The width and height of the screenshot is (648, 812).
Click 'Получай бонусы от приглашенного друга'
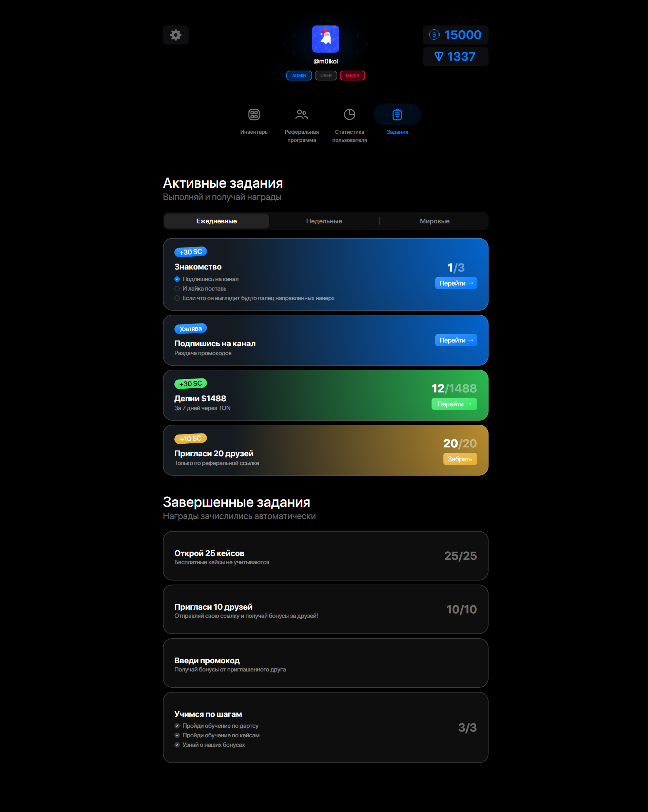tap(230, 670)
